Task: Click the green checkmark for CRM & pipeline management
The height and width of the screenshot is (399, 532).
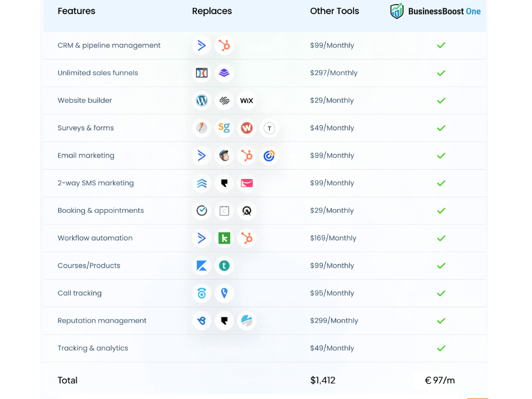Action: pos(441,45)
